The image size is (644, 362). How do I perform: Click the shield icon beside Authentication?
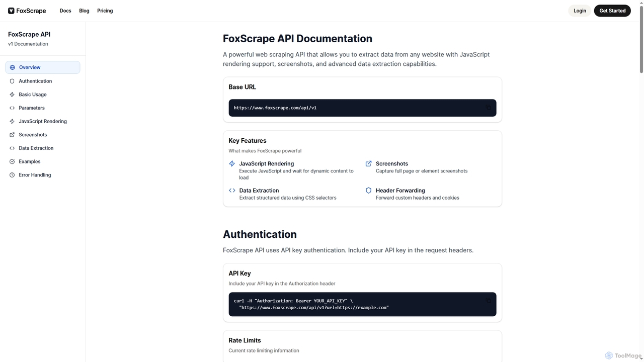point(13,81)
